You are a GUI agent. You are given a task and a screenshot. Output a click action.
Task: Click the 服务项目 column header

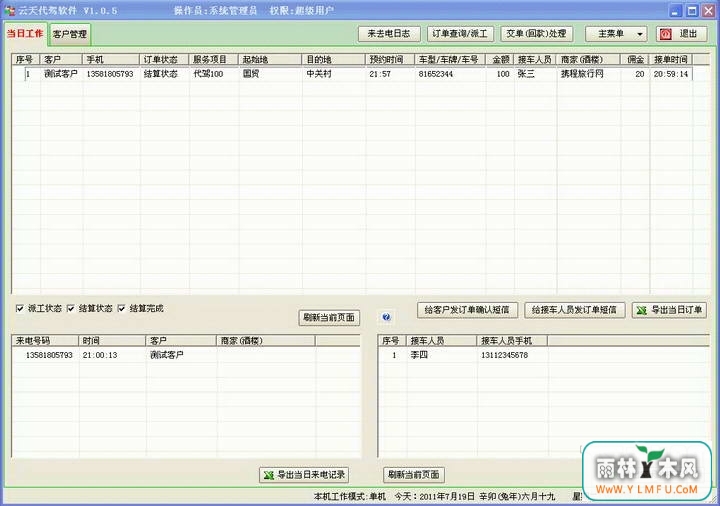pos(214,60)
